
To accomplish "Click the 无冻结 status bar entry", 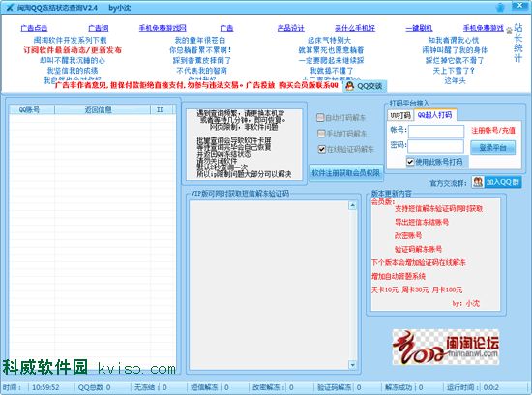I will [x=150, y=387].
